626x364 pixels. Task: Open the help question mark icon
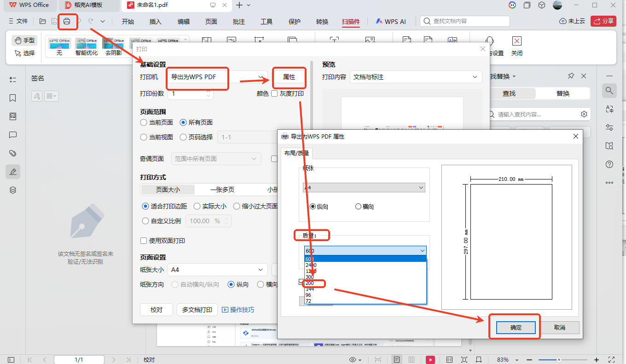coord(609,164)
